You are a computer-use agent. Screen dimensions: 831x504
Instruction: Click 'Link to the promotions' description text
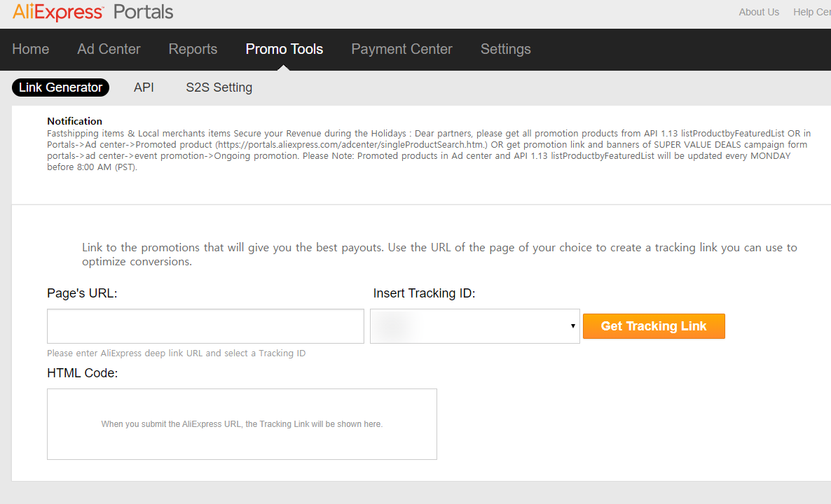(x=439, y=254)
